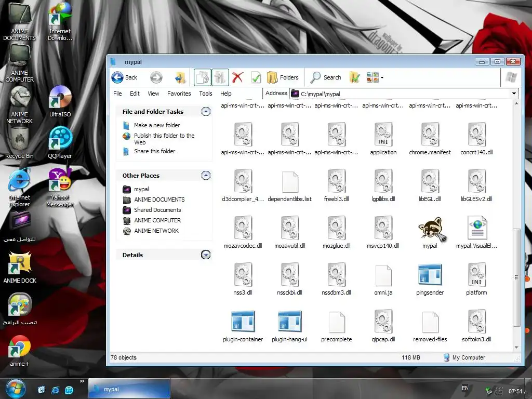Expand the Details panel
Image resolution: width=532 pixels, height=399 pixels.
(206, 255)
